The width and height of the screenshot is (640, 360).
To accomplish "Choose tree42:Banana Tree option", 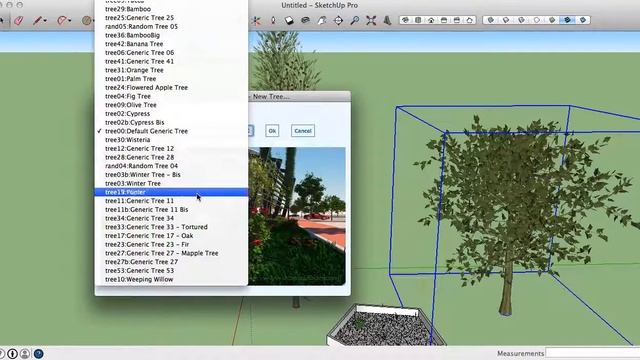I will [171, 44].
